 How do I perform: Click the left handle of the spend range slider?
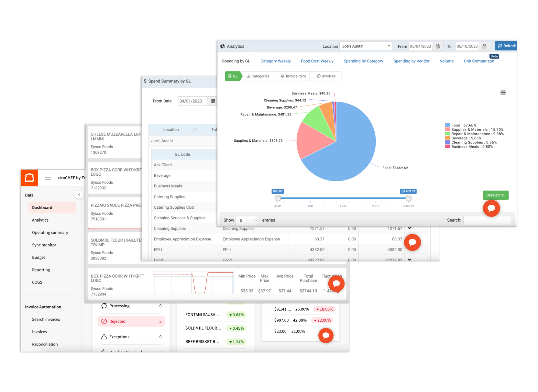(x=278, y=198)
